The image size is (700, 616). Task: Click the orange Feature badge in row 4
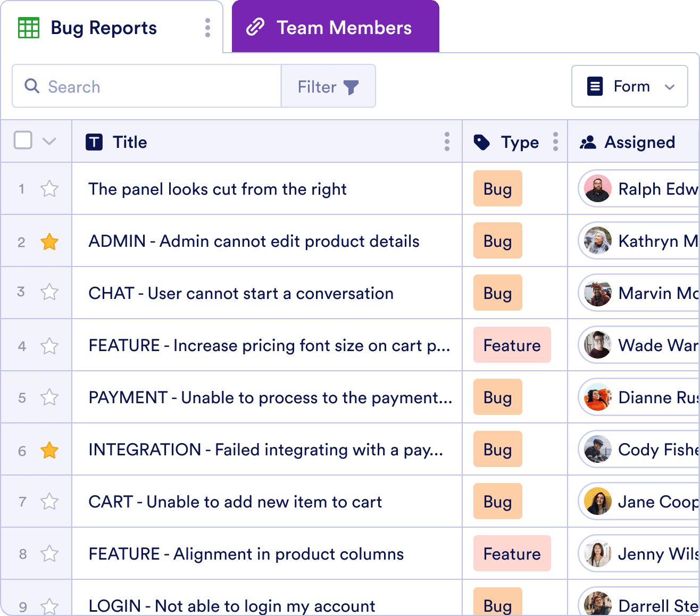512,345
